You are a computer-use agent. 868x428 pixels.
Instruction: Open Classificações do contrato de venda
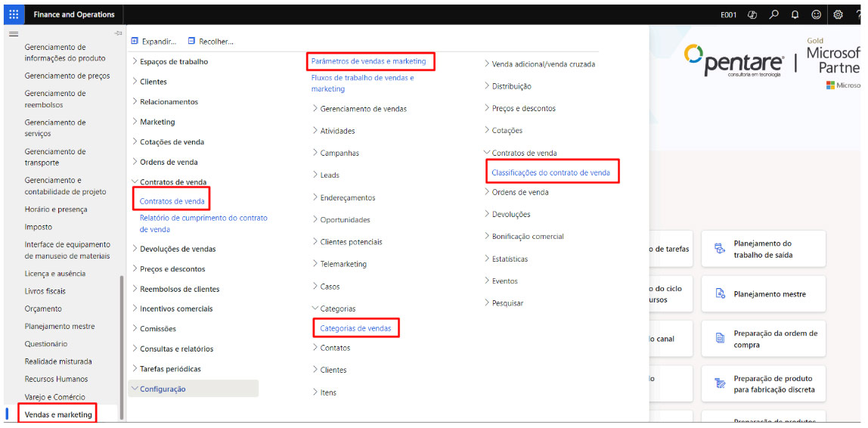[x=550, y=172]
